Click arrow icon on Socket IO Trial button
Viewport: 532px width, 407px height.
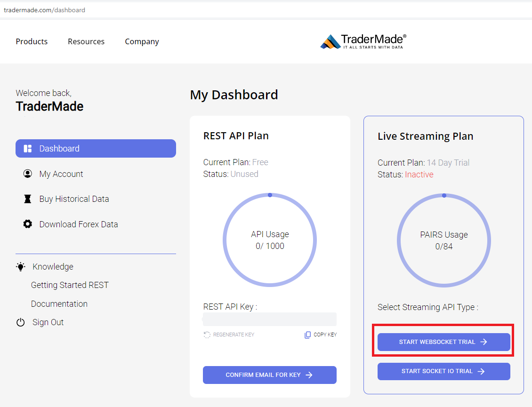[x=481, y=371]
